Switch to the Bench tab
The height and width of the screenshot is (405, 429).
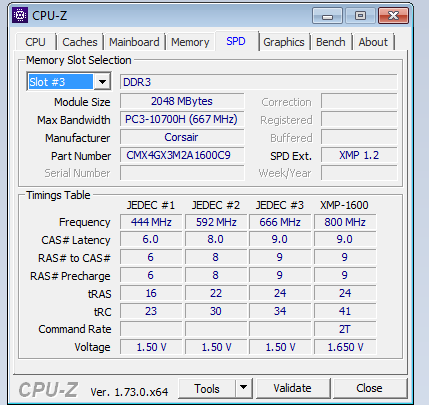coord(331,42)
